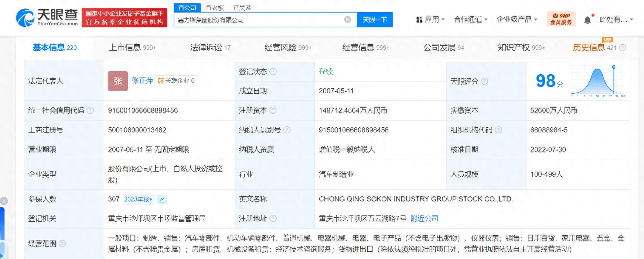This screenshot has height=259, width=644.
Task: Click the 98分 TianYan score
Action: click(x=549, y=81)
